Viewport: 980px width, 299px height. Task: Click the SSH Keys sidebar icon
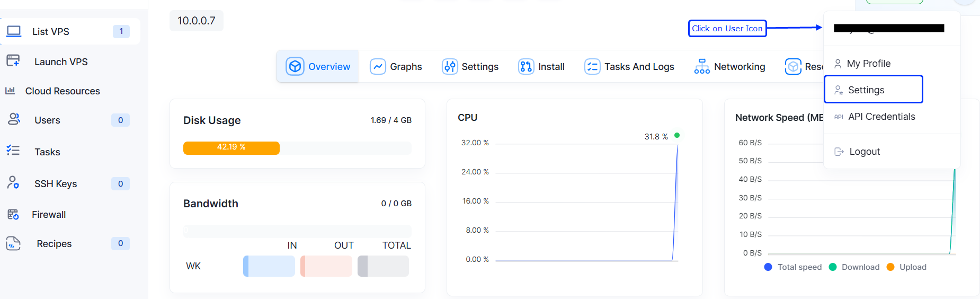(13, 183)
